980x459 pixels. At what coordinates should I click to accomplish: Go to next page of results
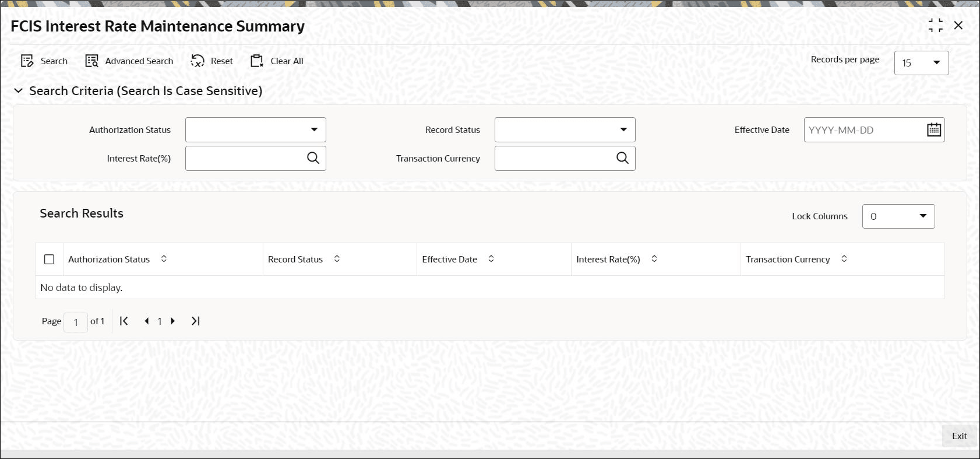point(172,321)
